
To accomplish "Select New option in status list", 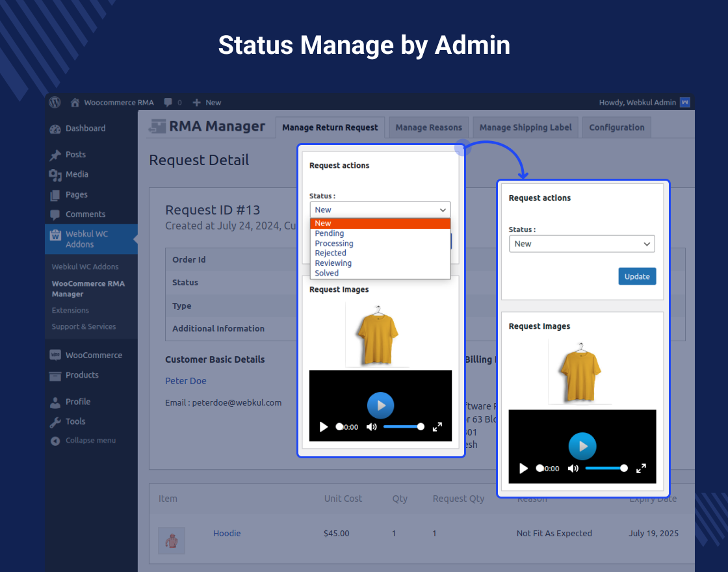I will click(380, 224).
